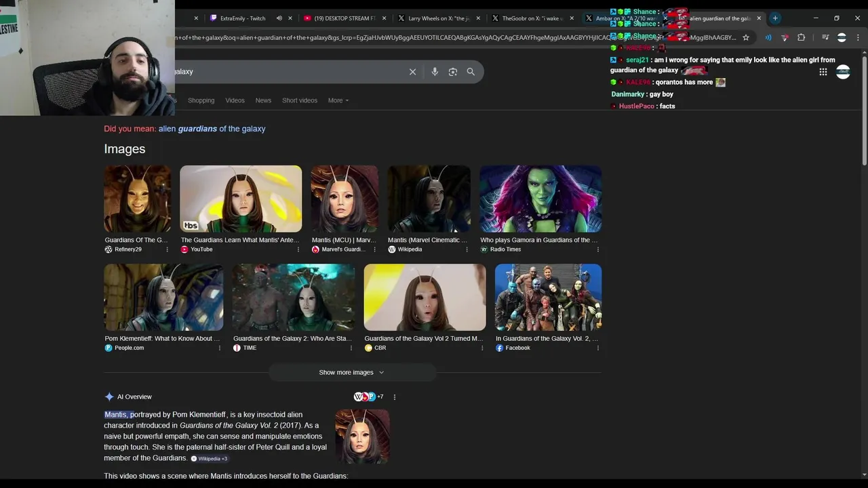This screenshot has height=488, width=868.
Task: Open the browser extensions puzzle icon
Action: [x=801, y=38]
